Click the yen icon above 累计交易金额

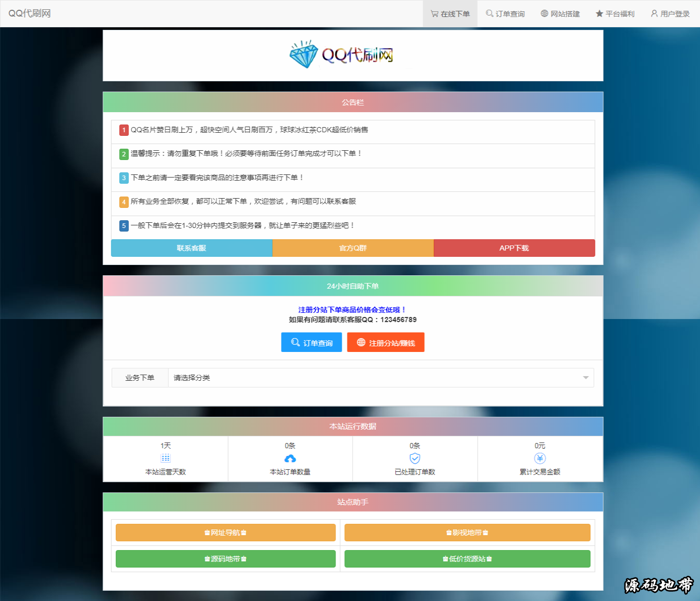coord(540,458)
